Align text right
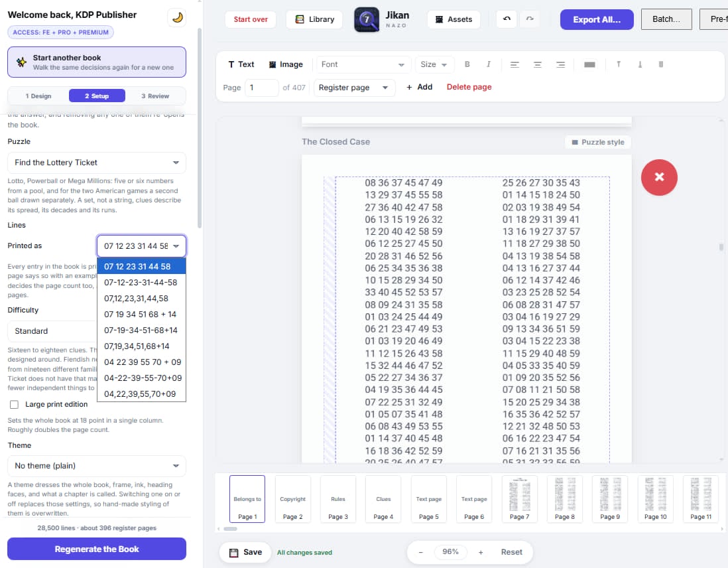728x568 pixels. click(x=560, y=64)
